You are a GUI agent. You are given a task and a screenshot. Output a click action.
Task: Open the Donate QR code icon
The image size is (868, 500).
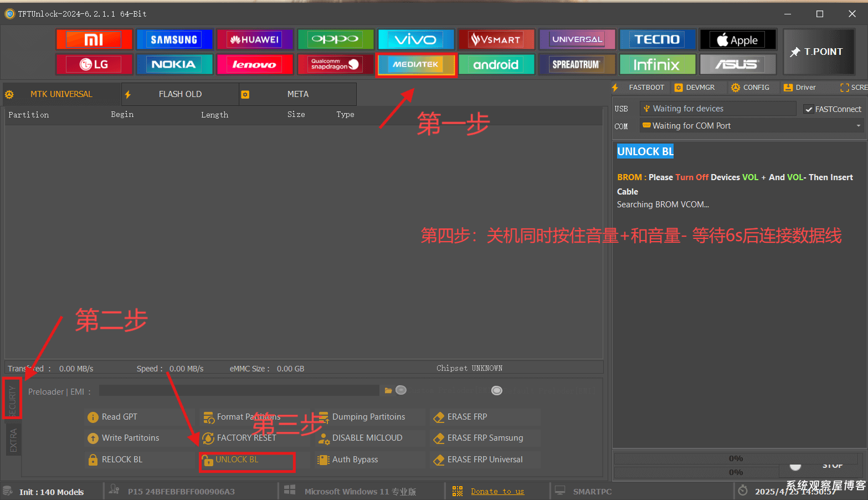[x=456, y=491]
